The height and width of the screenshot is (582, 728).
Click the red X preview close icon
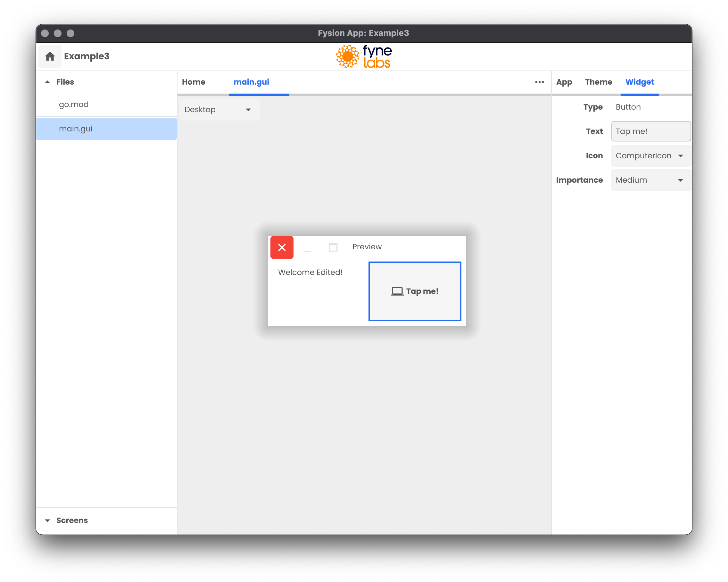click(282, 247)
